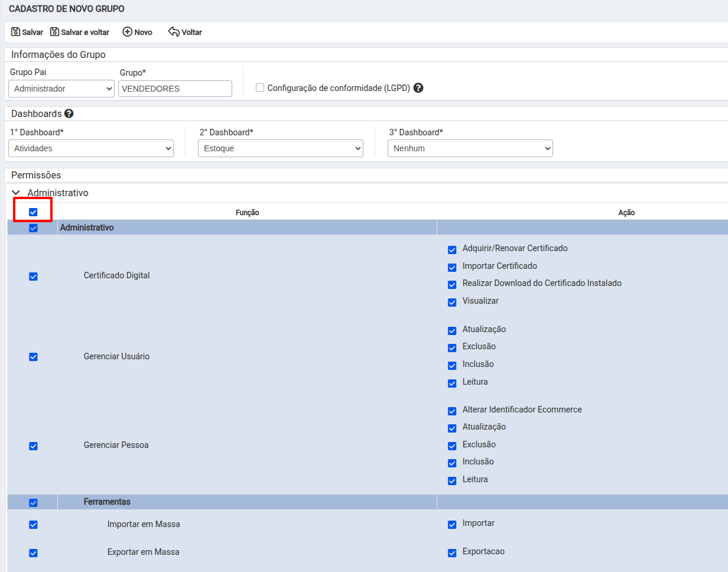This screenshot has width=728, height=572.
Task: Click the Permissões section title
Action: pos(36,175)
